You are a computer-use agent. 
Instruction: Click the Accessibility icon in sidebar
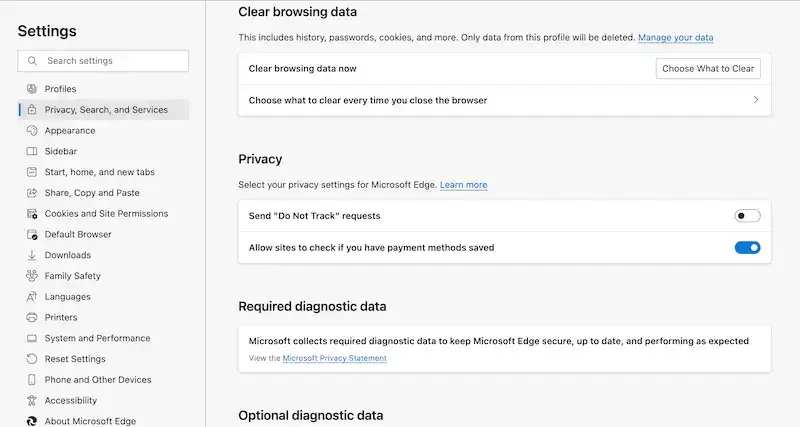(32, 400)
